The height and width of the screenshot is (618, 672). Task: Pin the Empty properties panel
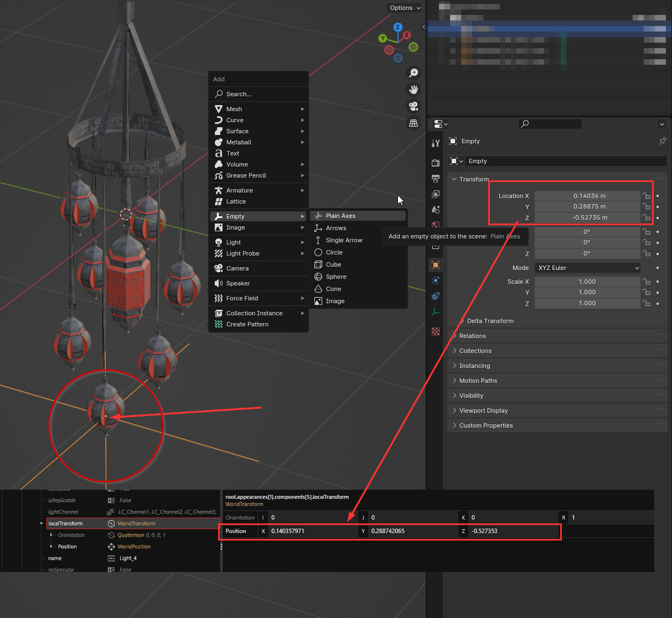pos(662,141)
